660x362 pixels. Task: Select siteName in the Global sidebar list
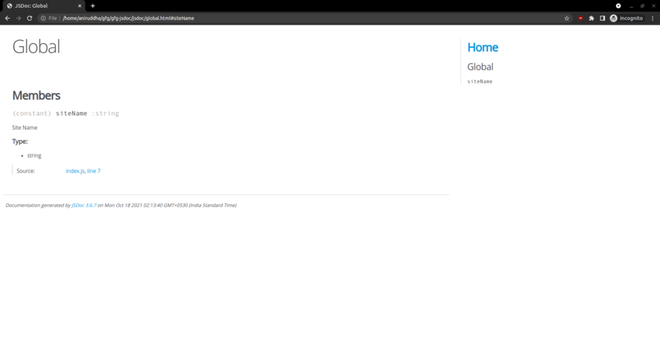[480, 82]
